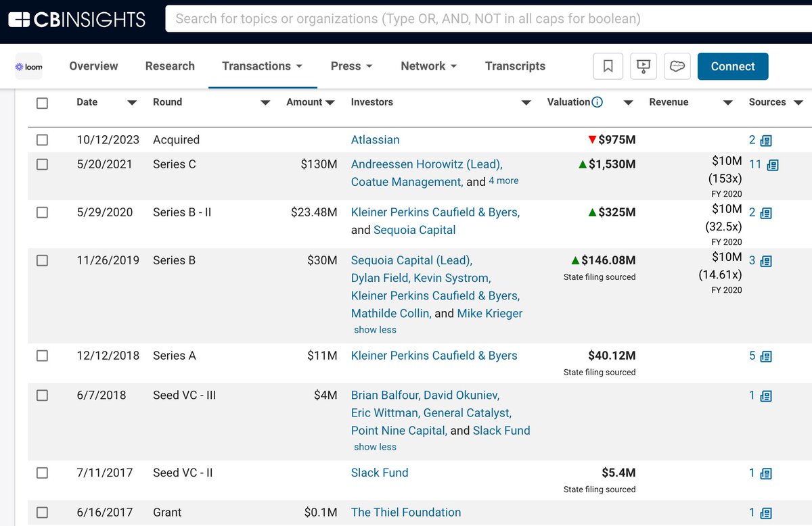Click the Connect button
Viewport: 812px width, 526px height.
[x=733, y=66]
